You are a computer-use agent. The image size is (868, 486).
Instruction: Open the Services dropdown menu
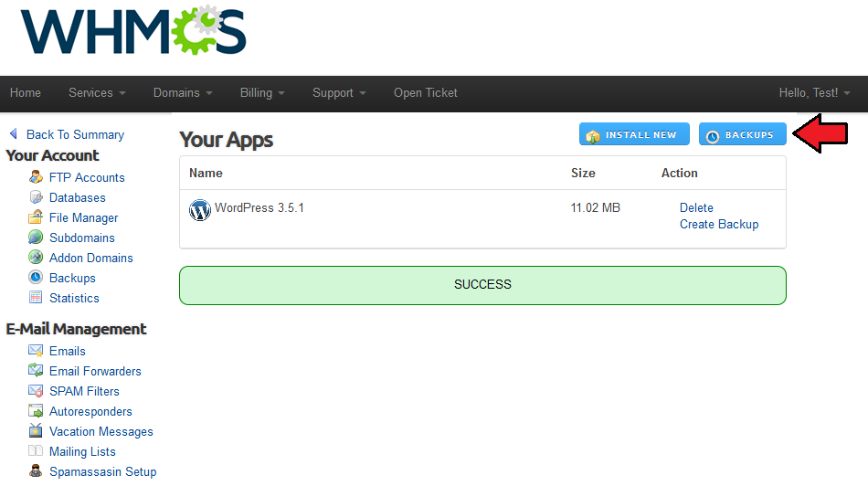(97, 93)
